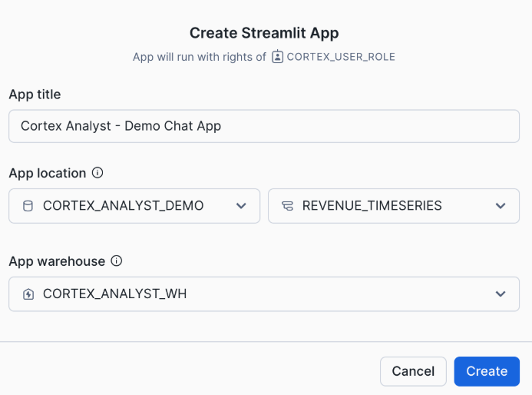The width and height of the screenshot is (532, 395).
Task: Click the "App location" field label
Action: tap(47, 173)
